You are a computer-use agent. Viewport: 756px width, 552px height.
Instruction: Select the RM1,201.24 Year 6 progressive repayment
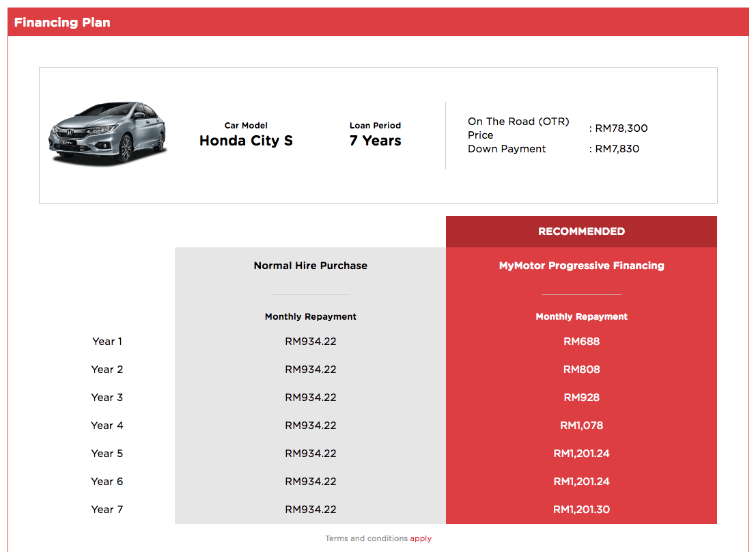point(581,482)
